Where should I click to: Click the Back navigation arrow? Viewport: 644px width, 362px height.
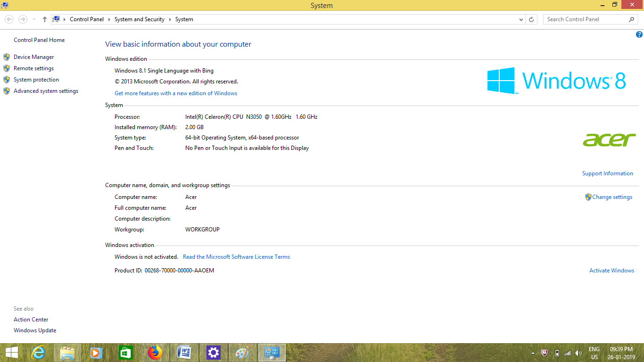tap(9, 19)
